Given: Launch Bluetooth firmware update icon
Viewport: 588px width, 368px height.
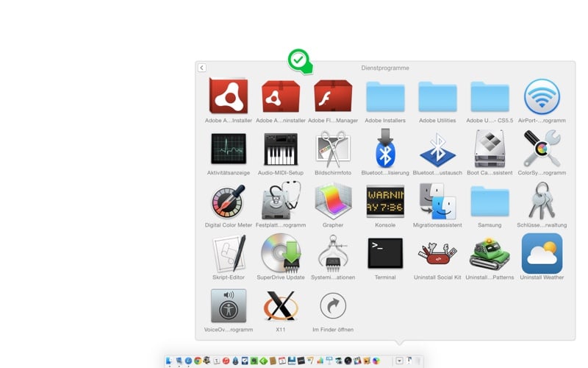Looking at the screenshot, I should click(385, 149).
